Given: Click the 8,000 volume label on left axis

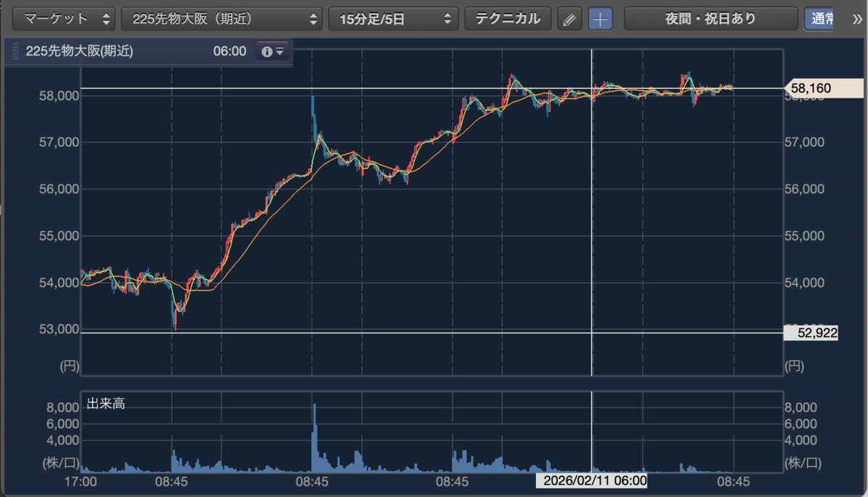Looking at the screenshot, I should pyautogui.click(x=62, y=407).
